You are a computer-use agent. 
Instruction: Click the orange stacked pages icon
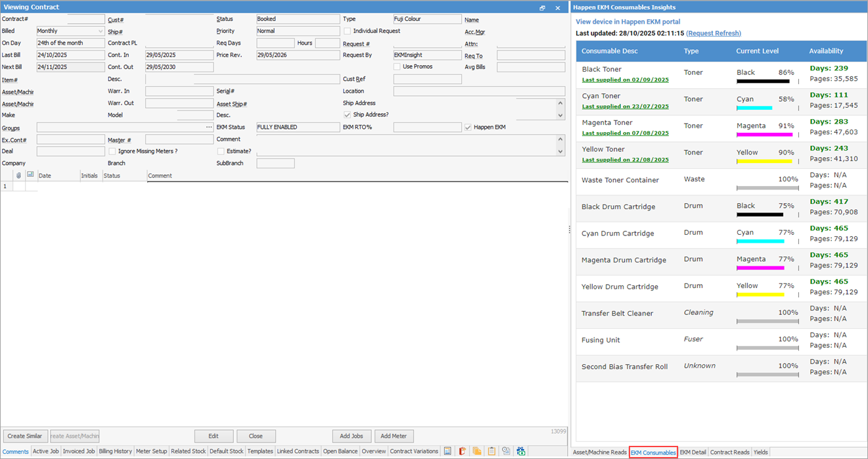pos(476,451)
